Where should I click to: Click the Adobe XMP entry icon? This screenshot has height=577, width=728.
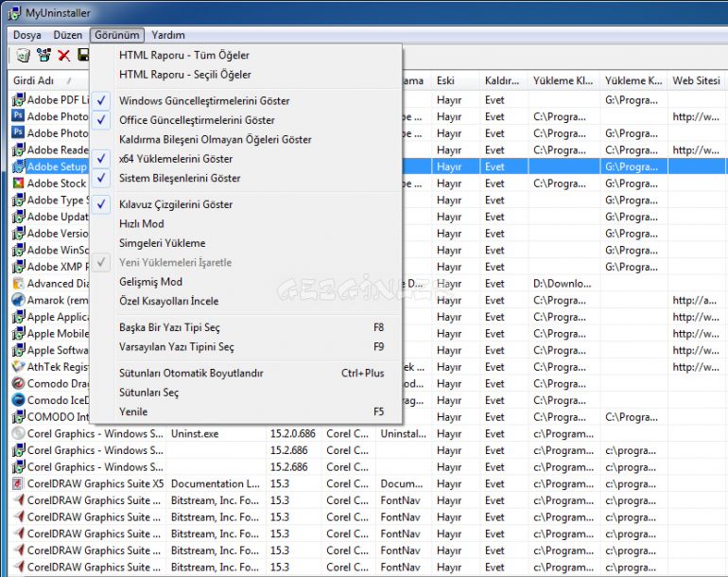(x=18, y=267)
